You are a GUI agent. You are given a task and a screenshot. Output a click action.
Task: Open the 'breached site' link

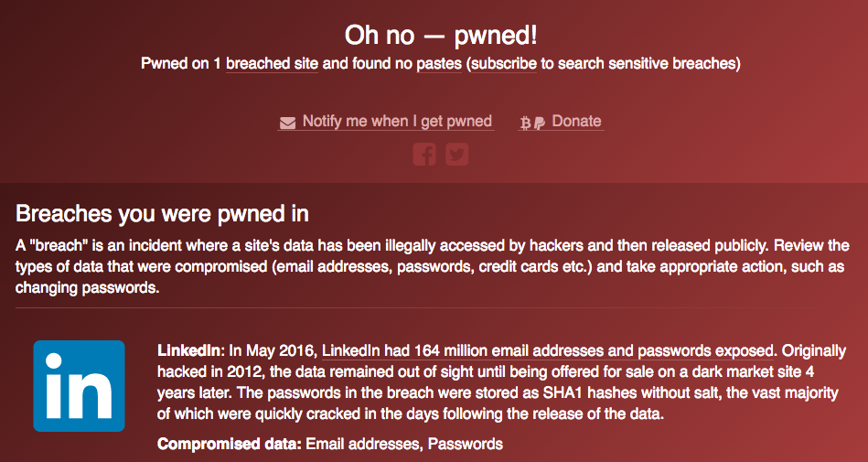272,64
